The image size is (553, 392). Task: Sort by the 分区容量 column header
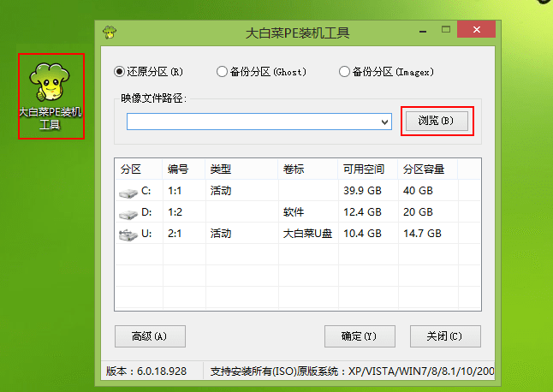(x=428, y=169)
